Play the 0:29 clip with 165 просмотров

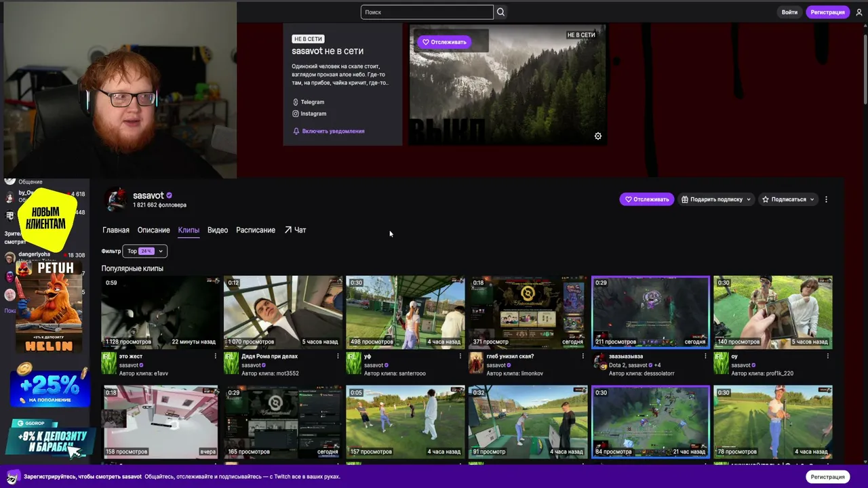tap(283, 422)
